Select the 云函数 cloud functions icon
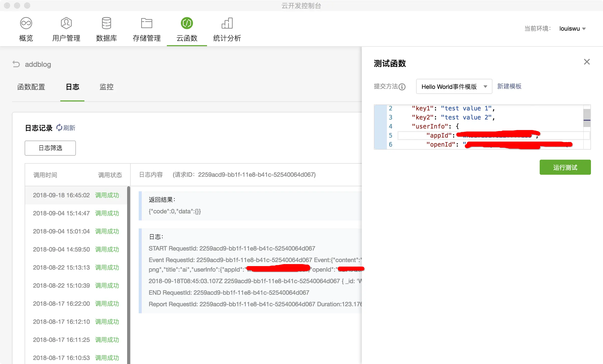 point(187,23)
